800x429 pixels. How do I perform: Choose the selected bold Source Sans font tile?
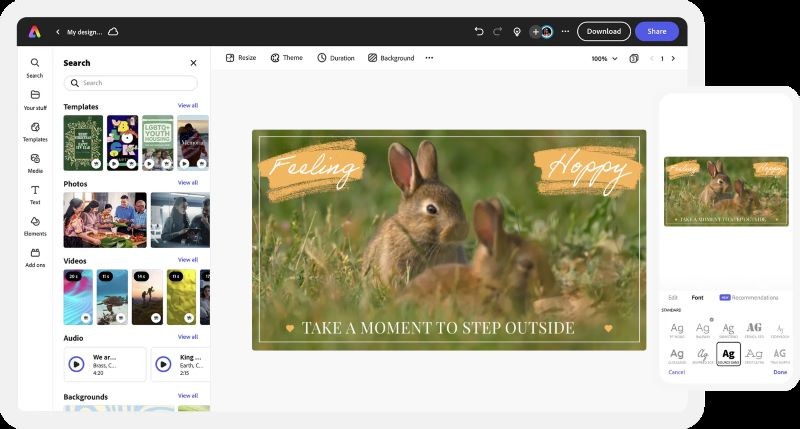728,354
